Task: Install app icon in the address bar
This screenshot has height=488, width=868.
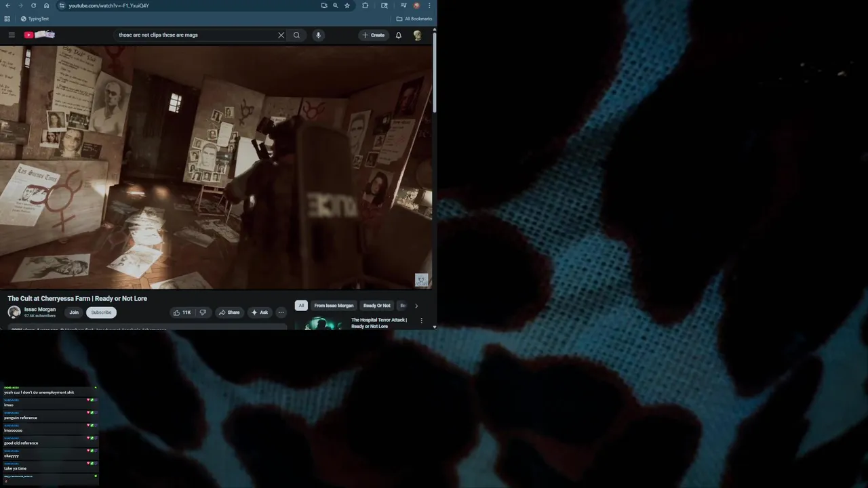Action: click(324, 5)
